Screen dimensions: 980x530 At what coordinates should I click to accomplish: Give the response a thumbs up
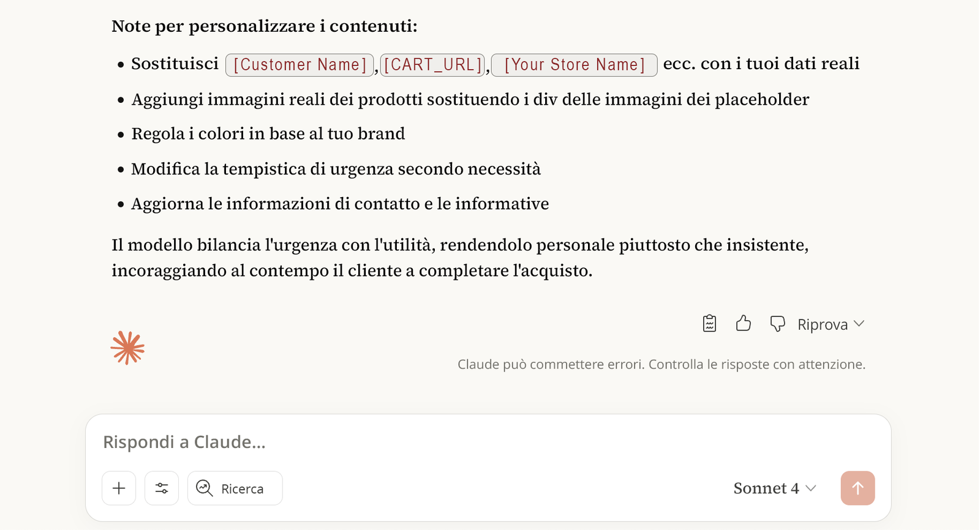pyautogui.click(x=743, y=323)
